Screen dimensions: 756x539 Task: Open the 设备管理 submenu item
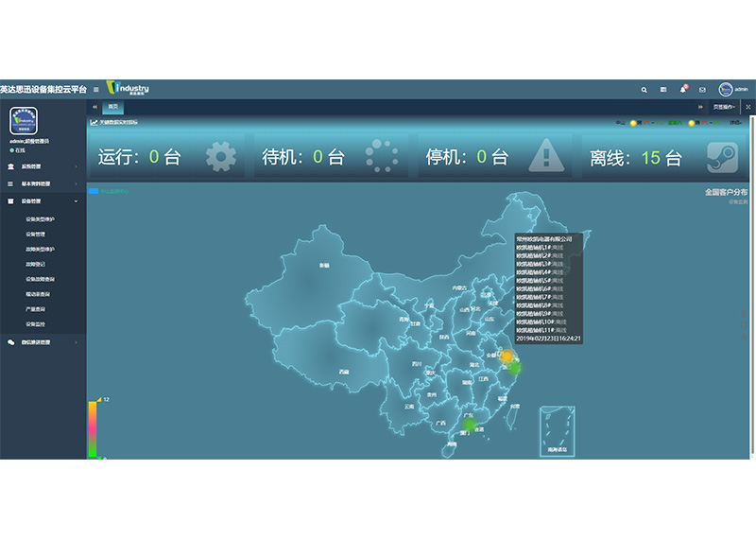(35, 235)
